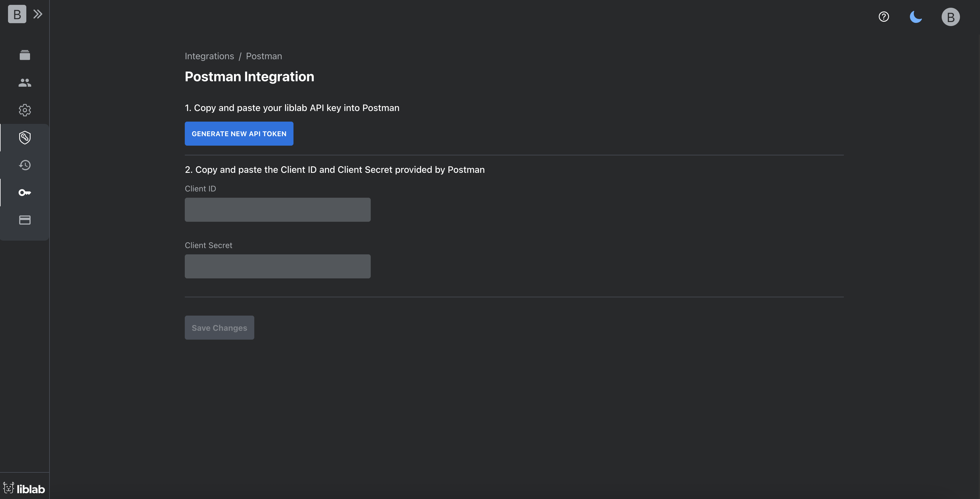Open build history via the clock icon
980x499 pixels.
(x=24, y=165)
